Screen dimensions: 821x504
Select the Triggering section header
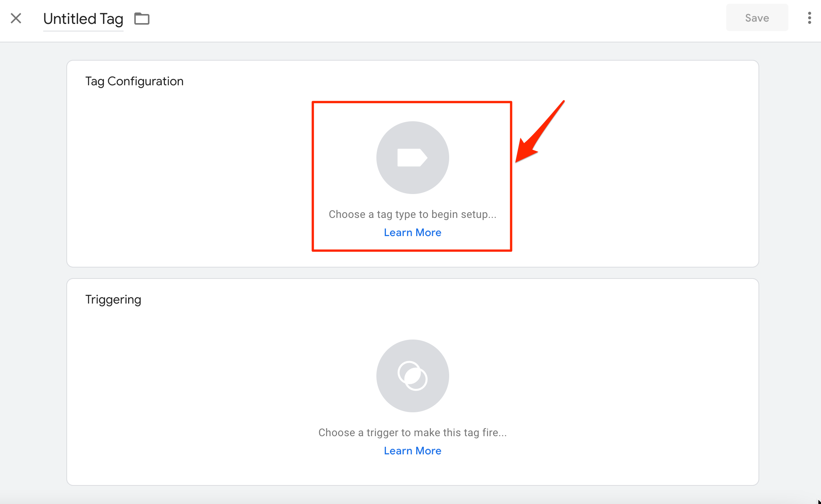click(113, 299)
